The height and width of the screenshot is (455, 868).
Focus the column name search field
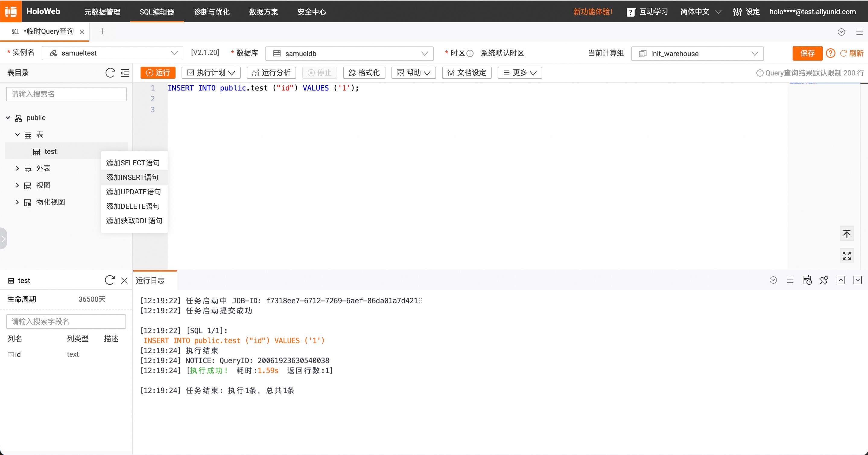point(66,322)
